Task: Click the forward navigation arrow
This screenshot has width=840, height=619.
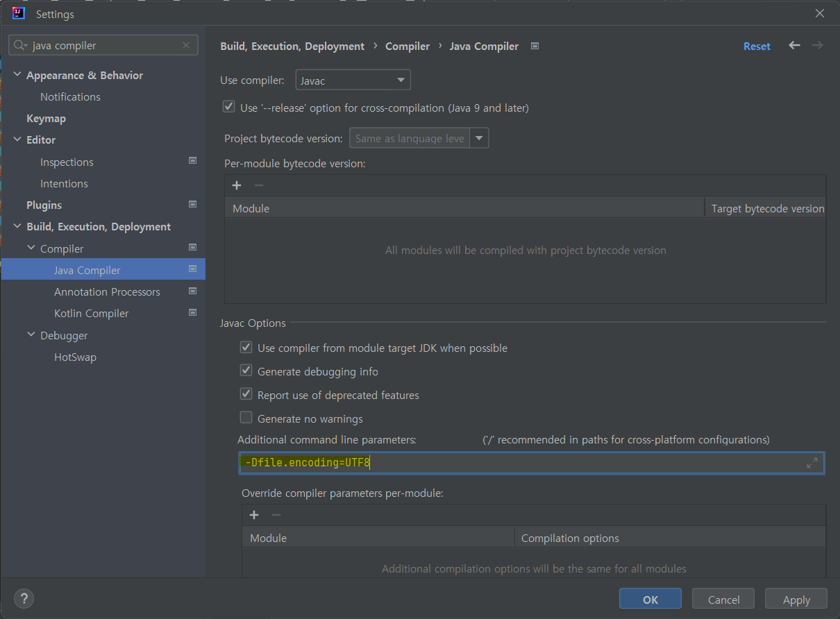Action: pos(817,46)
